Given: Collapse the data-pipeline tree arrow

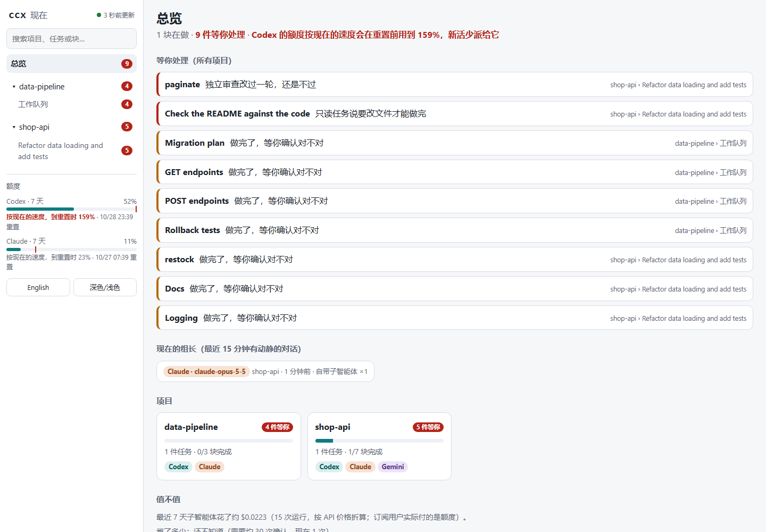Looking at the screenshot, I should pos(14,87).
